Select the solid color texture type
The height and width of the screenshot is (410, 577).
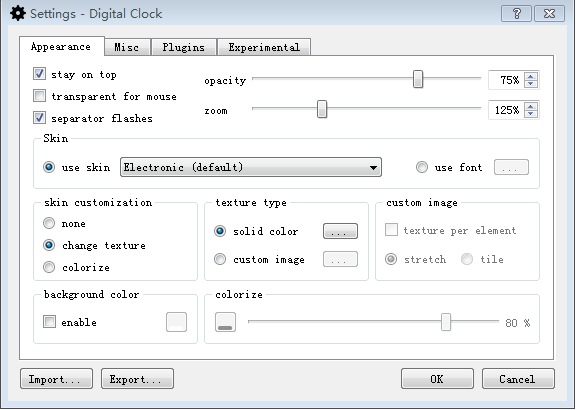[x=220, y=231]
